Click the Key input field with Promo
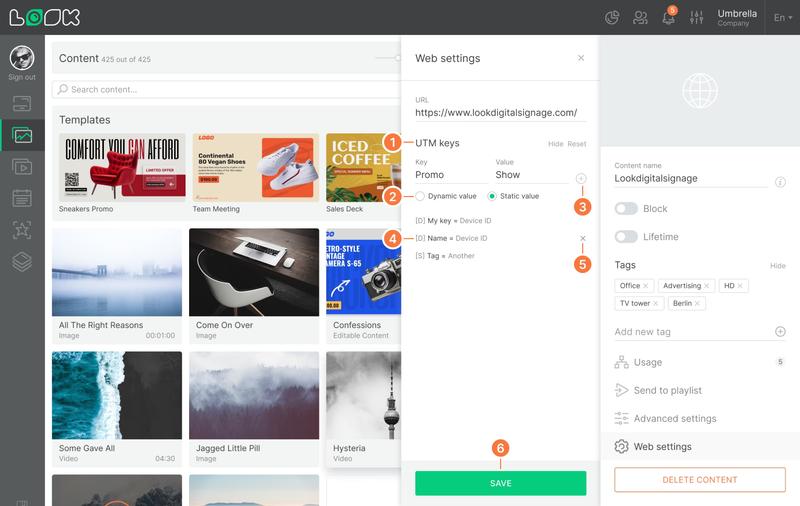 [x=451, y=175]
